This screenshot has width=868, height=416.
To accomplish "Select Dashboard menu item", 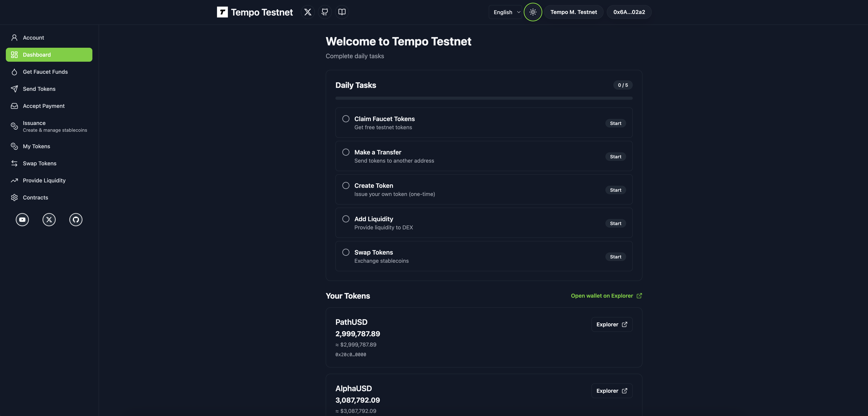I will click(x=49, y=55).
